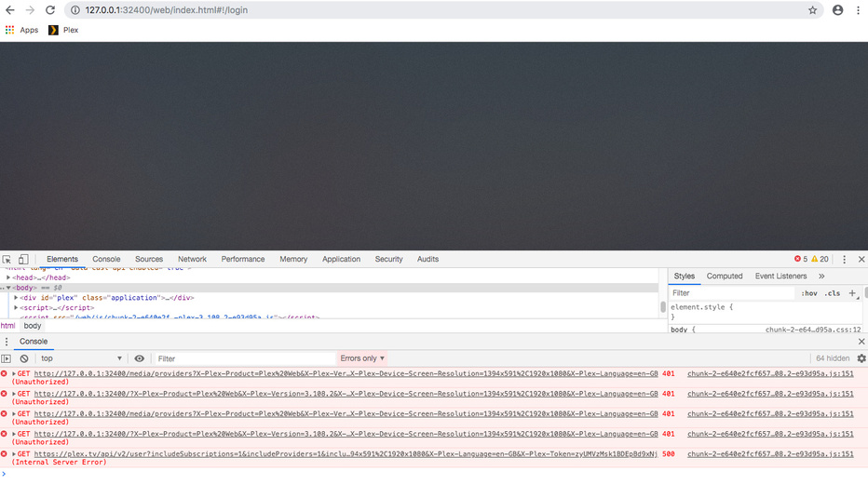Open the Security tab
This screenshot has height=499, width=868.
pos(388,259)
